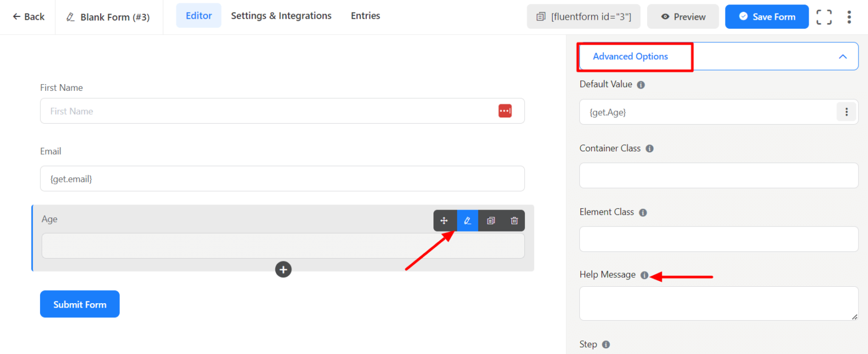The height and width of the screenshot is (354, 868).
Task: Click the plus icon to add a new field
Action: [x=283, y=269]
